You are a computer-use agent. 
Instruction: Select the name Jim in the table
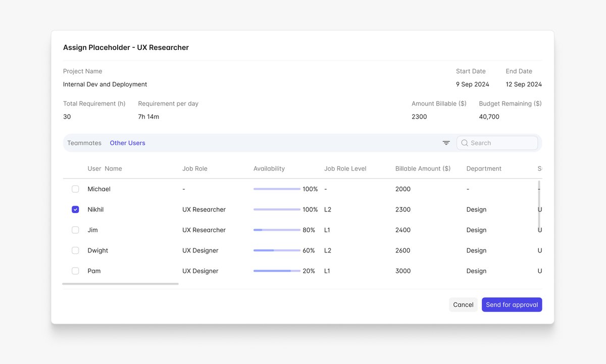coord(92,230)
